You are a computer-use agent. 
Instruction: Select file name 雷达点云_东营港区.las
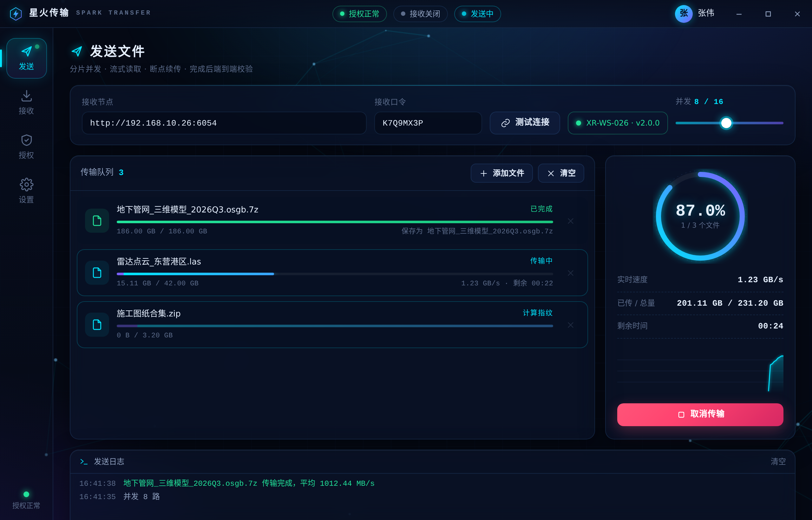159,262
